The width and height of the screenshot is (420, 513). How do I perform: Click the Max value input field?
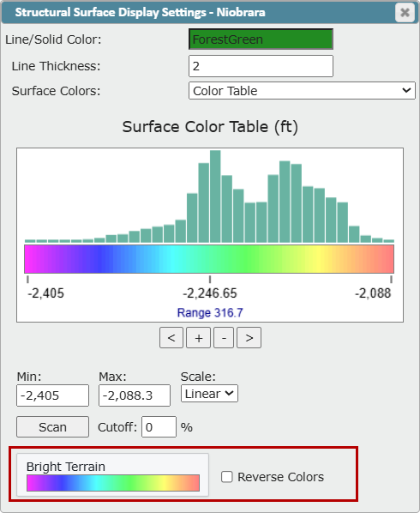135,395
